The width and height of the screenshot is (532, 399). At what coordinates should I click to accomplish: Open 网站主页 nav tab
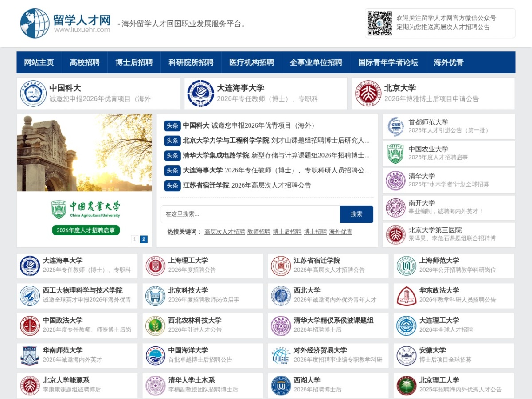pos(39,62)
